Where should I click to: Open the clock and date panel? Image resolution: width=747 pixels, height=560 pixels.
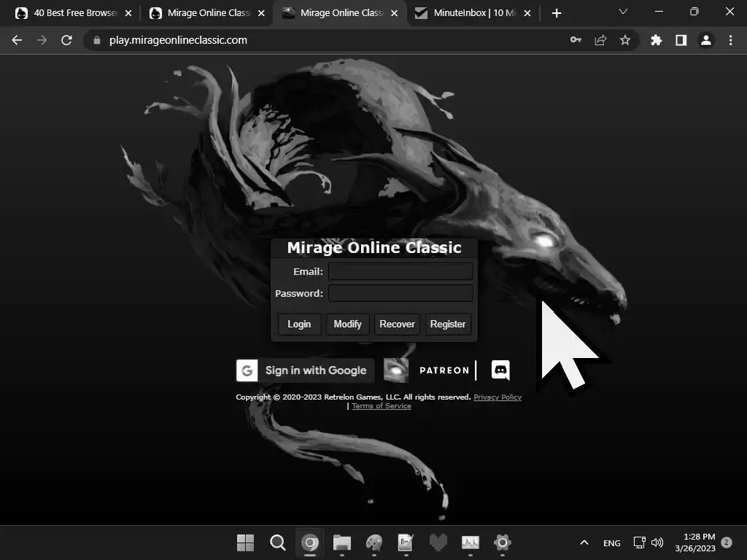[695, 542]
